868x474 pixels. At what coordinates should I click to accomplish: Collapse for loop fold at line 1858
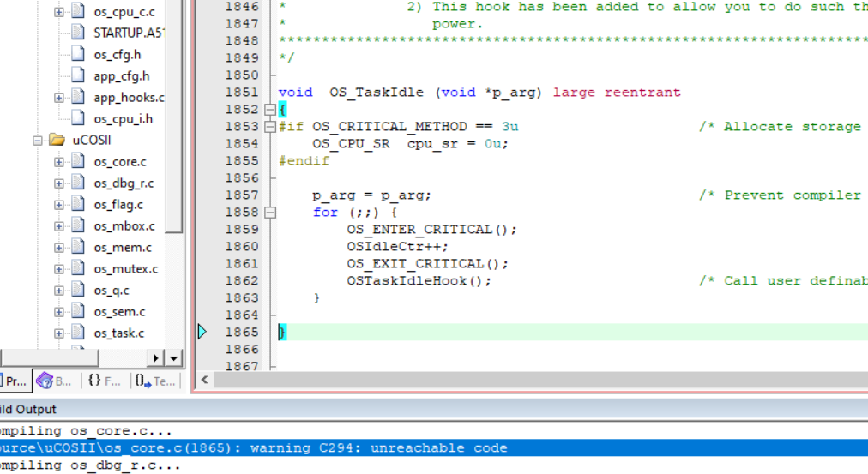[x=270, y=213]
